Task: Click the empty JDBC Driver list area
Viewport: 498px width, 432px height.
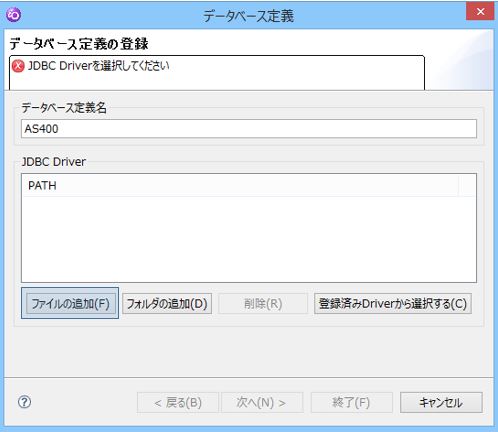Action: [249, 239]
